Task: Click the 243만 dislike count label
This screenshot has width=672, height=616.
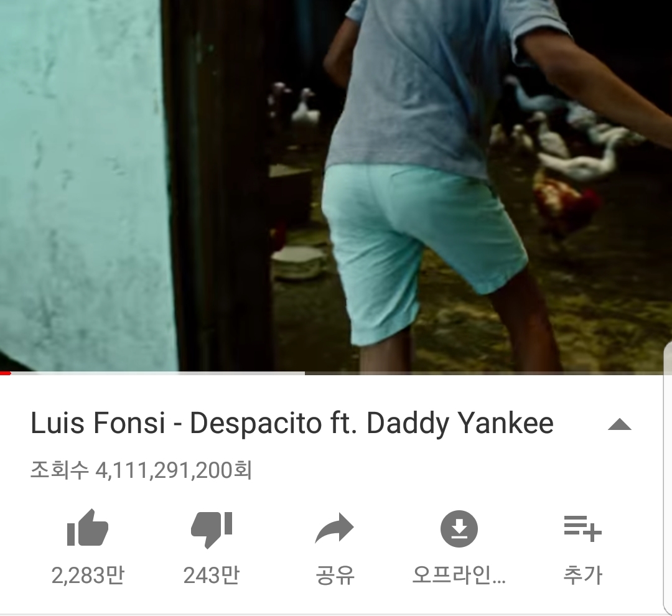Action: tap(212, 576)
